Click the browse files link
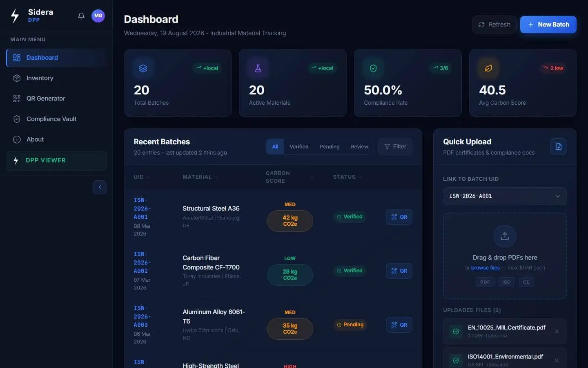This screenshot has width=588, height=368. (486, 268)
